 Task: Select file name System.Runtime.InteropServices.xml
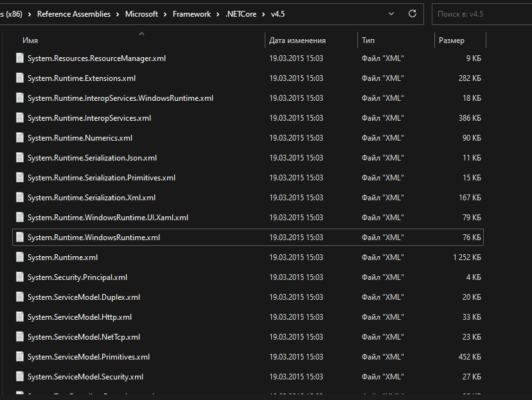coord(89,118)
